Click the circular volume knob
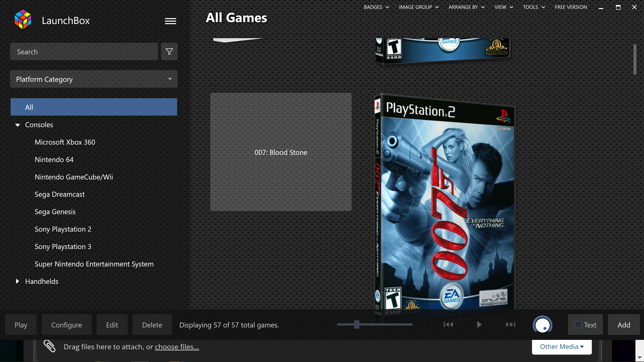This screenshot has height=362, width=644. pos(543,325)
